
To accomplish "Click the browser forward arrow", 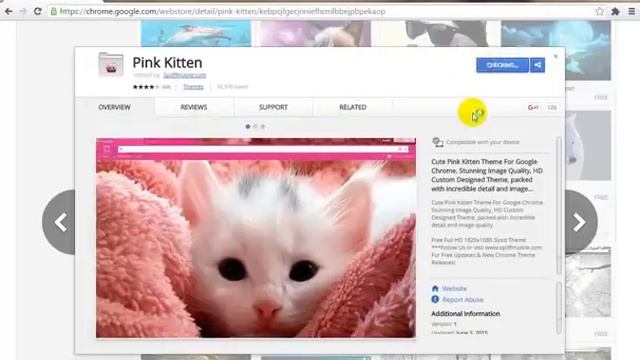I will click(23, 11).
